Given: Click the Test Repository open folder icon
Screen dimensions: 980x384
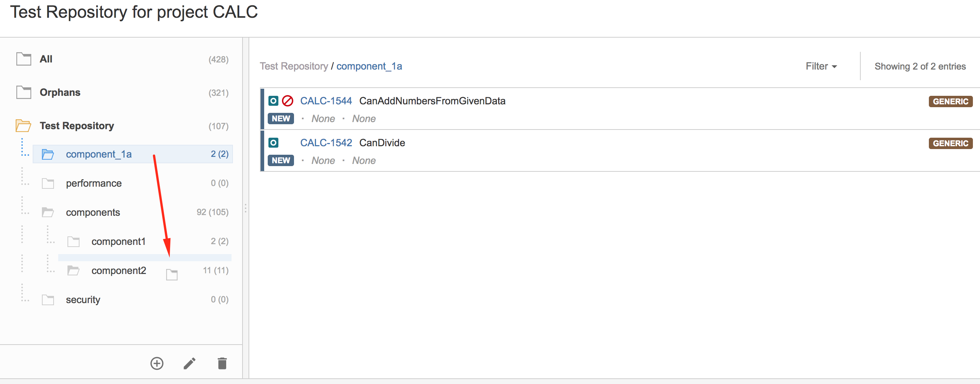Looking at the screenshot, I should (x=23, y=126).
